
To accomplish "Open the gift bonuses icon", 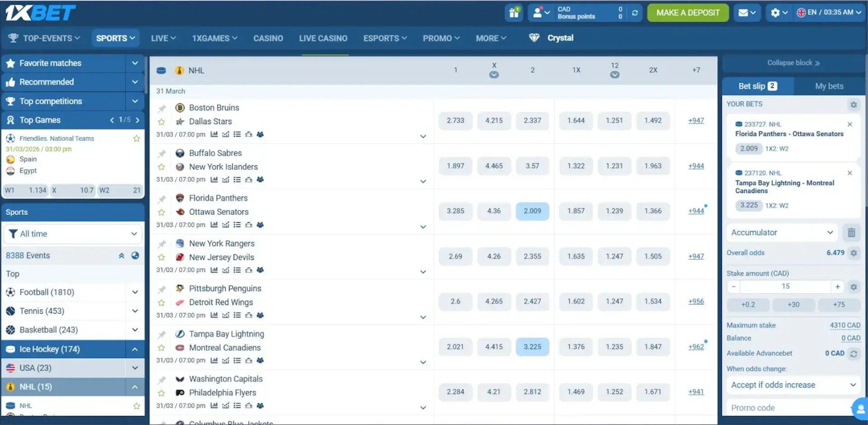I will pos(514,13).
